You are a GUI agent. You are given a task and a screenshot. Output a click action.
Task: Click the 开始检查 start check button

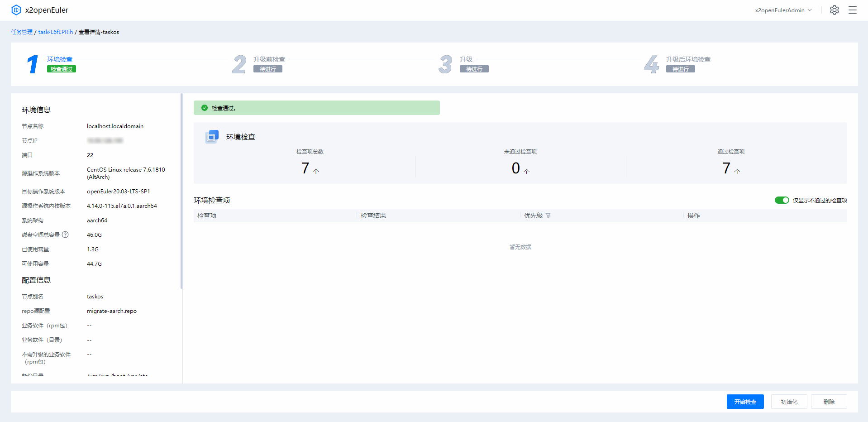745,402
